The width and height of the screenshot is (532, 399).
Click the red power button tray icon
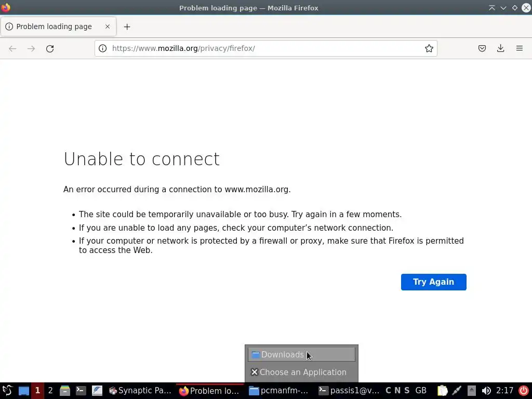pyautogui.click(x=524, y=391)
